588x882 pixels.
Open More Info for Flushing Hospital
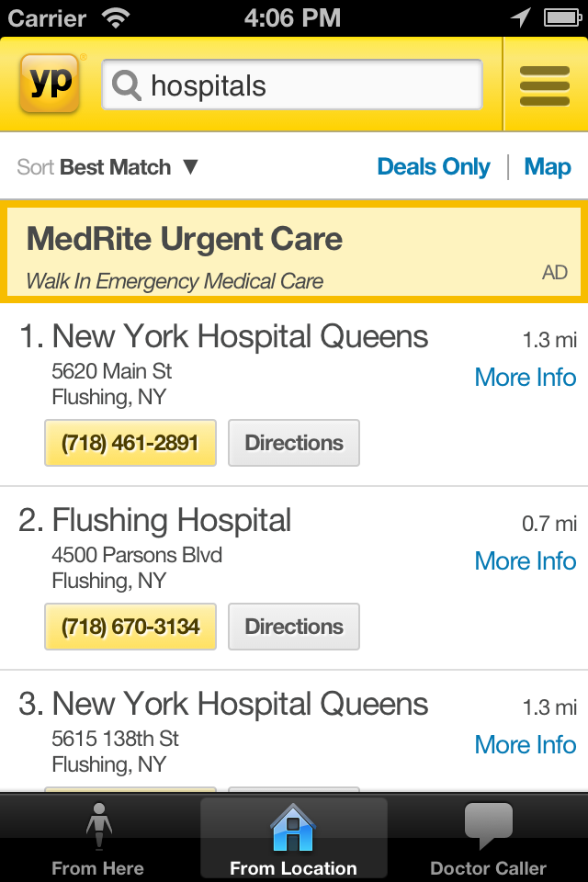pyautogui.click(x=525, y=561)
